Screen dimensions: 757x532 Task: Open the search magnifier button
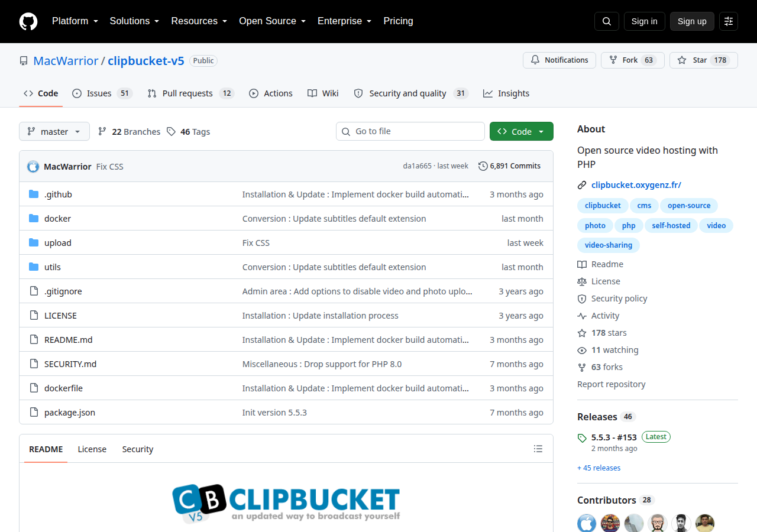click(607, 21)
